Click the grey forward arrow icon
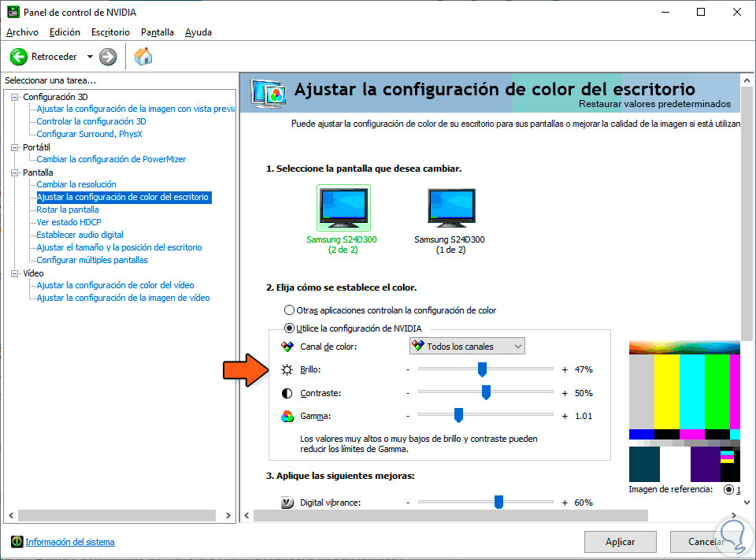The image size is (756, 560). click(108, 57)
